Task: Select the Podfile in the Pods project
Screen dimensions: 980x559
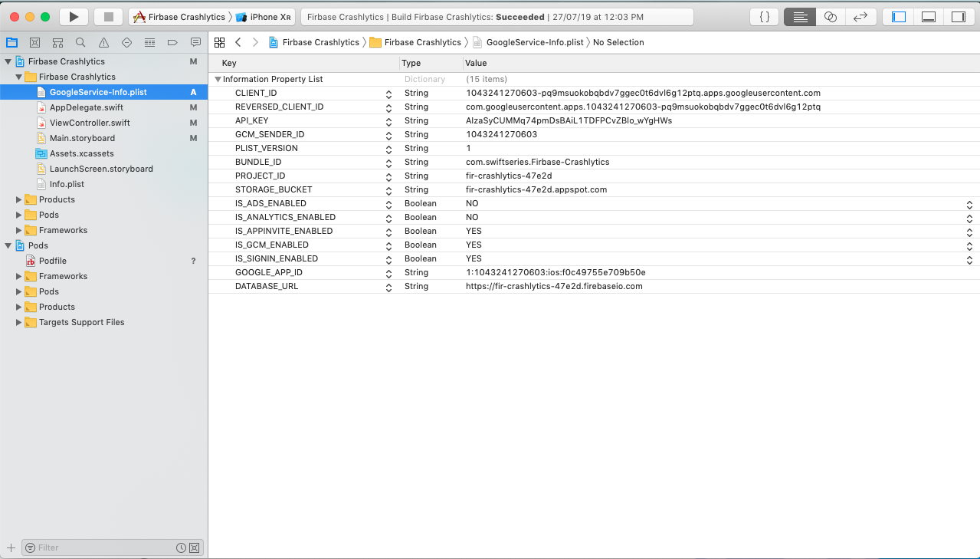Action: (52, 261)
